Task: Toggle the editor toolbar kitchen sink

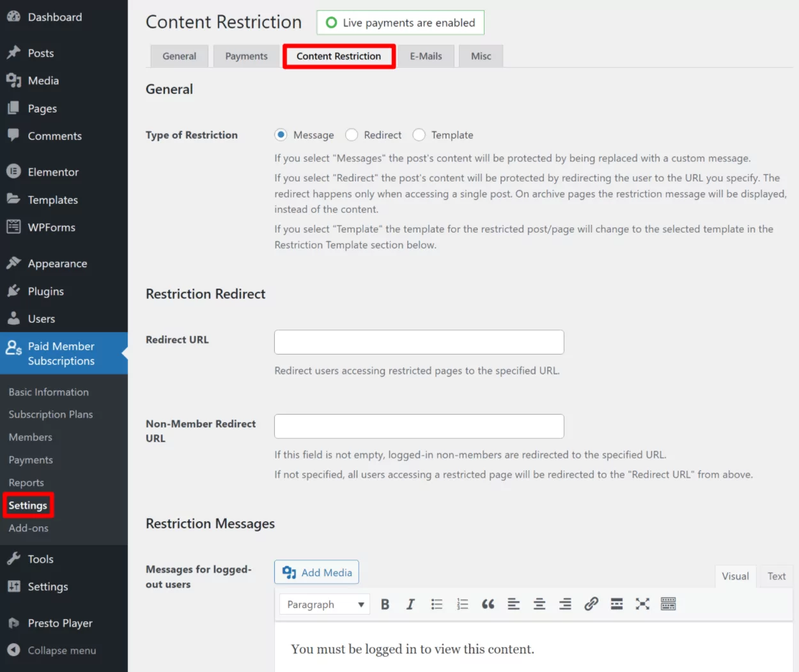Action: (x=669, y=604)
